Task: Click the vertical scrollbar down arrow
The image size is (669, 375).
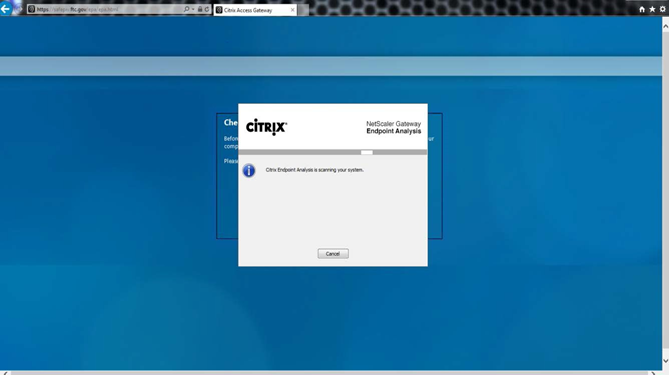Action: coord(665,361)
